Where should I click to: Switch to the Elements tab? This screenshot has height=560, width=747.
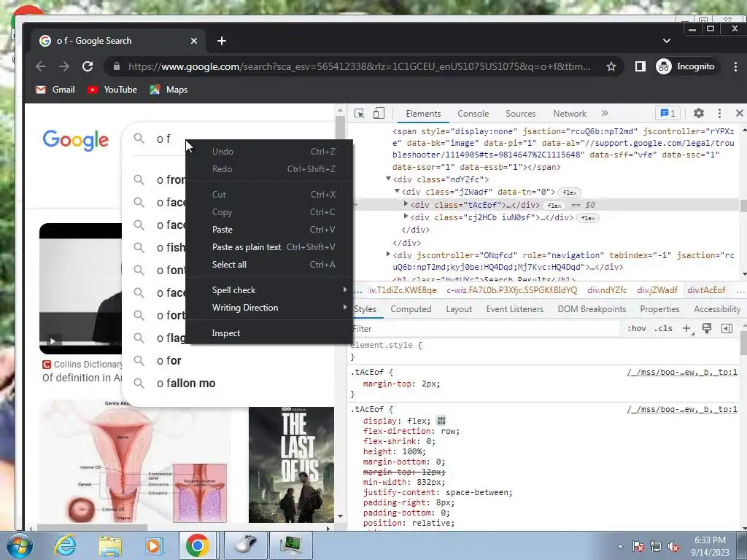pos(423,113)
